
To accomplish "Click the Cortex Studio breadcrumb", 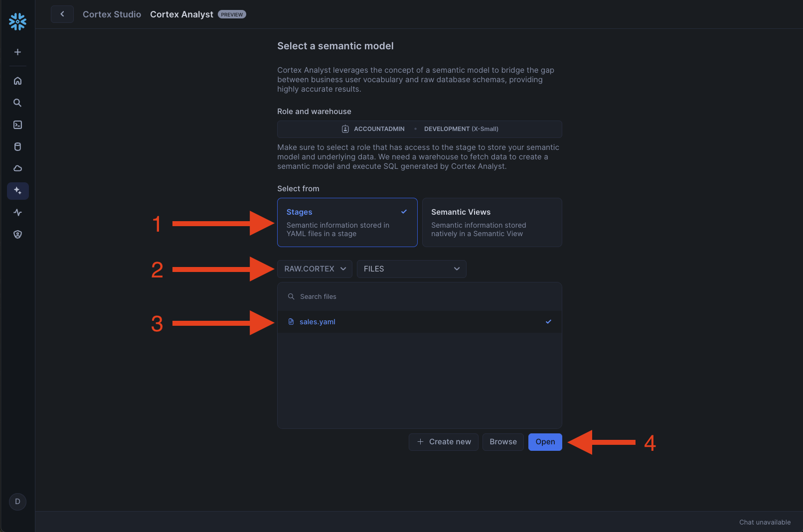I will (112, 14).
